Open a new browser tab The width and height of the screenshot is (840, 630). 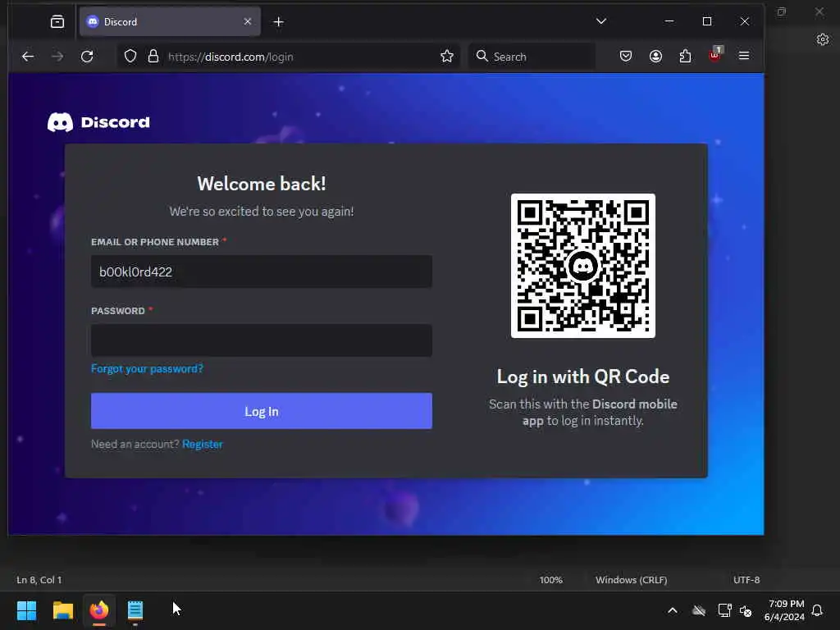pyautogui.click(x=279, y=22)
